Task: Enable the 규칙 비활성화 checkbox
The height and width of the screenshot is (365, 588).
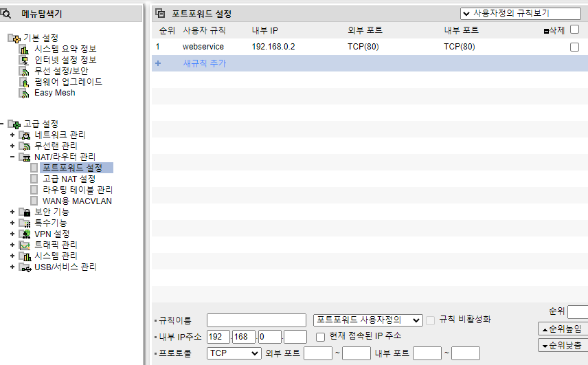Action: tap(431, 320)
